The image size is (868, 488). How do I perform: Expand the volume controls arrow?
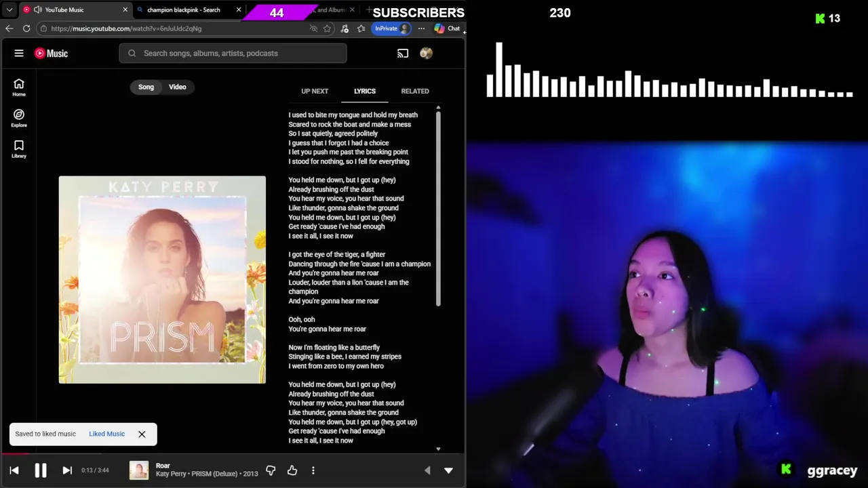coord(427,470)
